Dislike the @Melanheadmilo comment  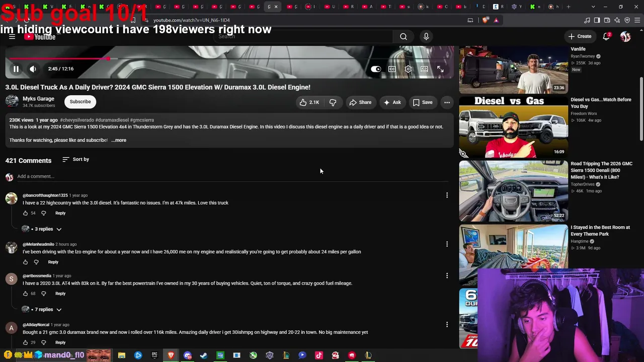[x=36, y=262]
